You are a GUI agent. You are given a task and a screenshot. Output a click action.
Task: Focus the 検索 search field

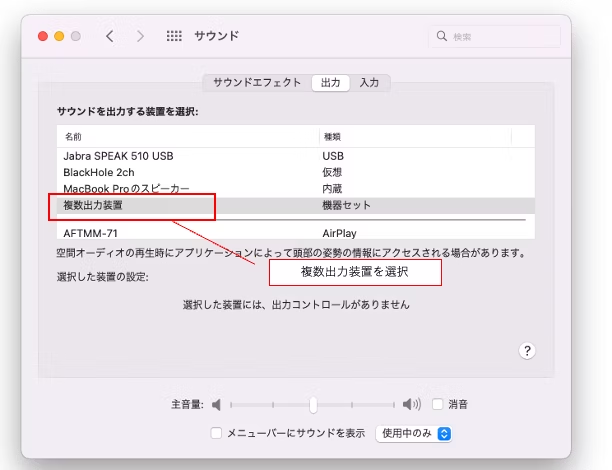click(495, 37)
